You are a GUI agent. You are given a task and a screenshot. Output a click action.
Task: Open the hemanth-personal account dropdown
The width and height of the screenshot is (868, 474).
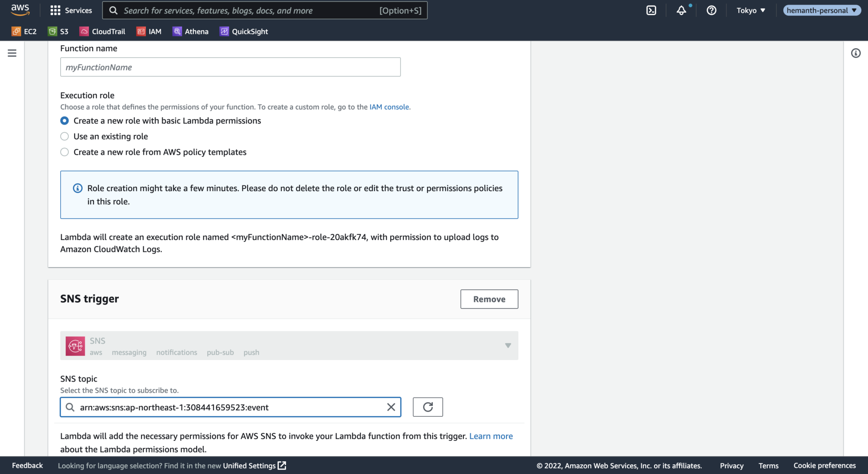tap(821, 11)
